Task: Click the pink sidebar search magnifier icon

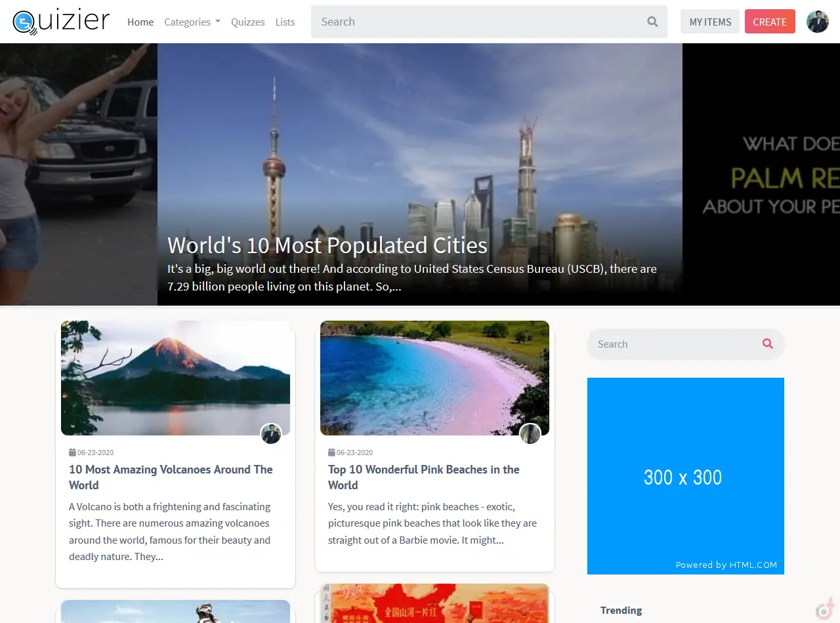Action: tap(767, 344)
